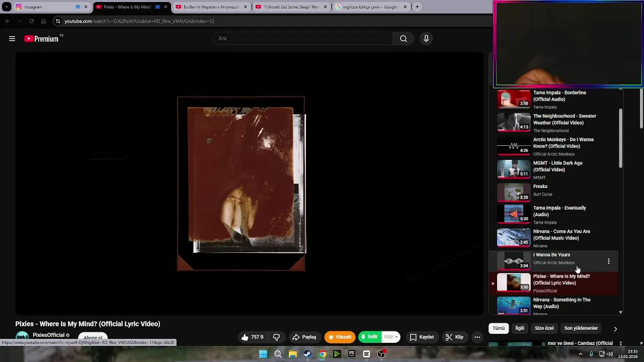Open options for mor ve ötesi - Cambaz

point(621,344)
